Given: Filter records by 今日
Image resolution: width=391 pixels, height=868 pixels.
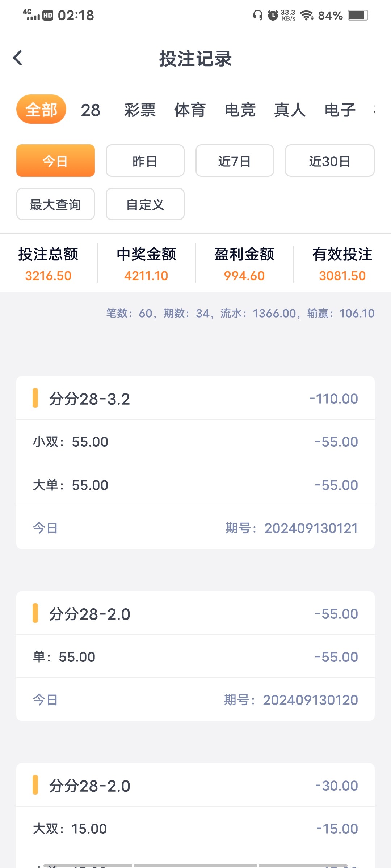Looking at the screenshot, I should pos(55,161).
